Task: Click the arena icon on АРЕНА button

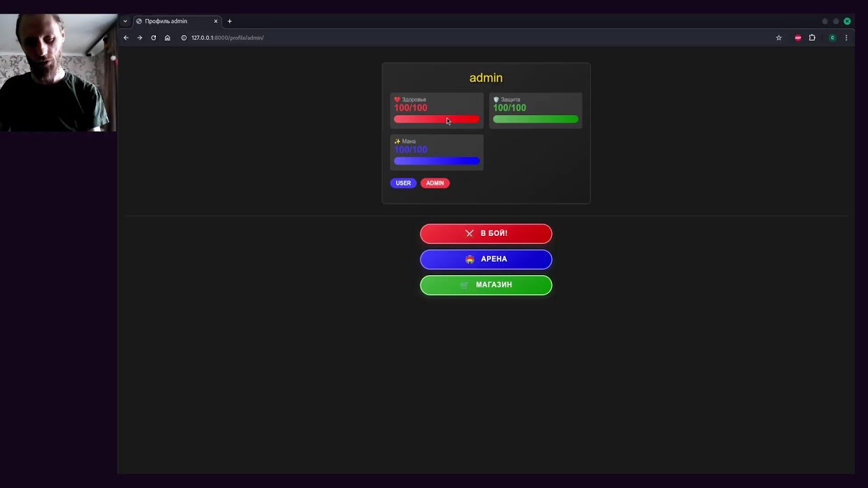Action: 469,259
